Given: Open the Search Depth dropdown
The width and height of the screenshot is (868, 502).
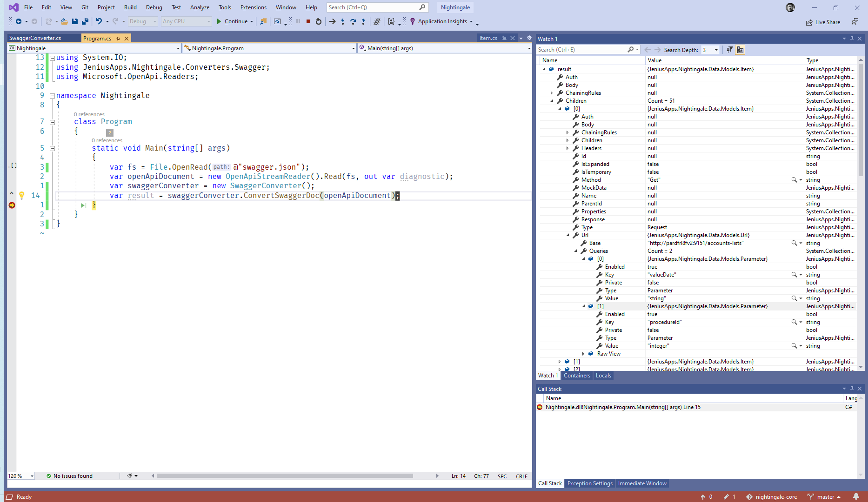Looking at the screenshot, I should point(716,50).
